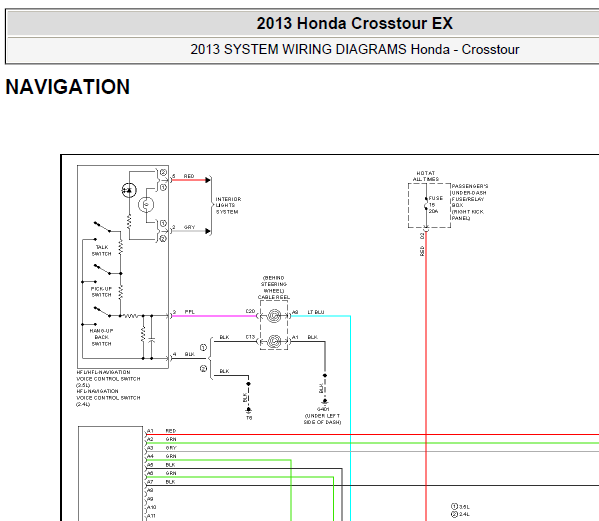Click the 2.4L legend entry

coord(460,514)
